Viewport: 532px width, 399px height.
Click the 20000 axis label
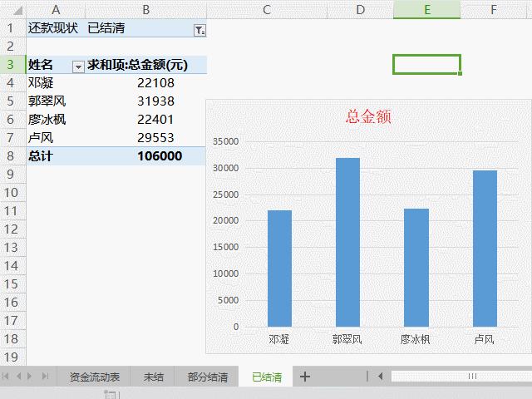[226, 220]
